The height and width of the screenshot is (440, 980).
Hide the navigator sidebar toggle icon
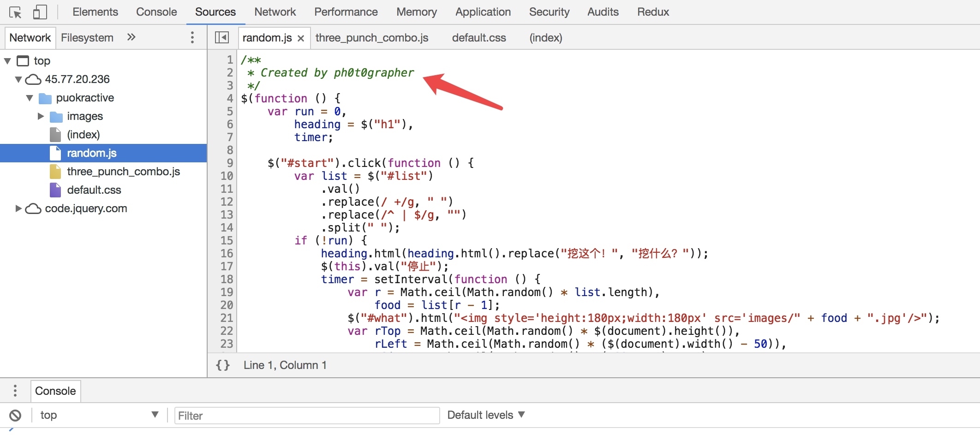(x=222, y=37)
